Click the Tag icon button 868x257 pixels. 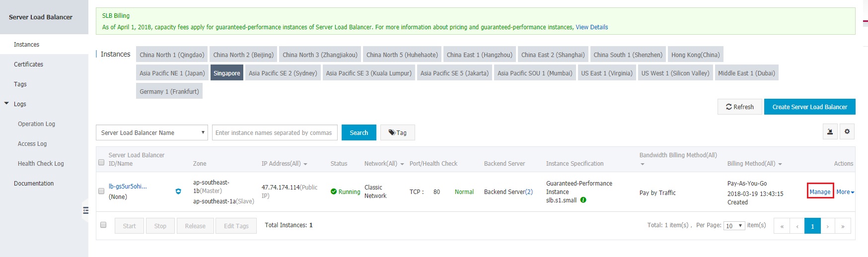coord(397,132)
